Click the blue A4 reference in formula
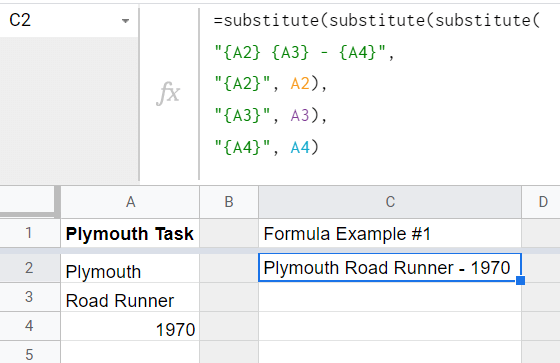The width and height of the screenshot is (560, 363). point(300,147)
